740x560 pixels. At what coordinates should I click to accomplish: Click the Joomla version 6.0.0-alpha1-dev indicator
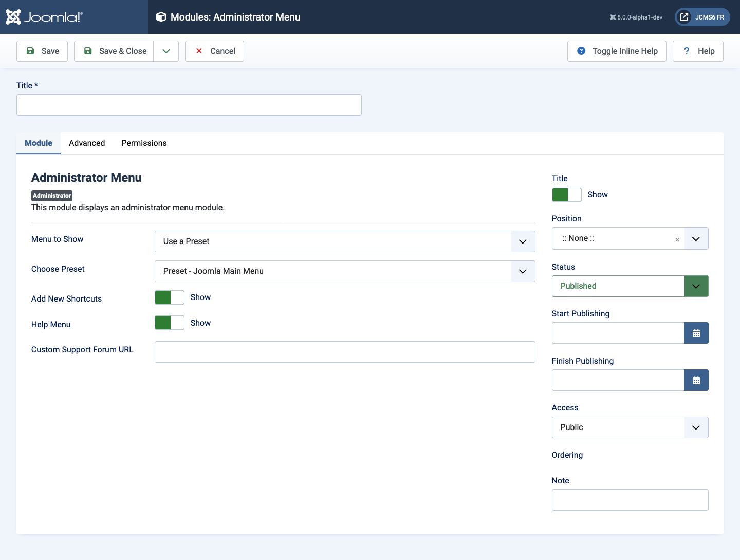point(636,17)
